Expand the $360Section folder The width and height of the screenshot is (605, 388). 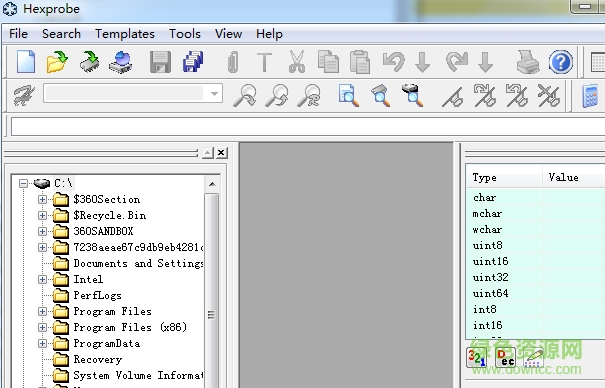[x=42, y=199]
